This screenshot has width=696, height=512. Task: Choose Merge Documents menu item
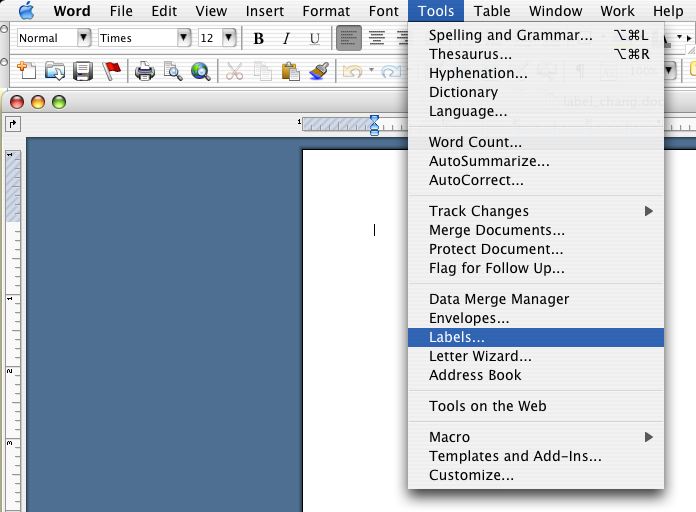536,230
